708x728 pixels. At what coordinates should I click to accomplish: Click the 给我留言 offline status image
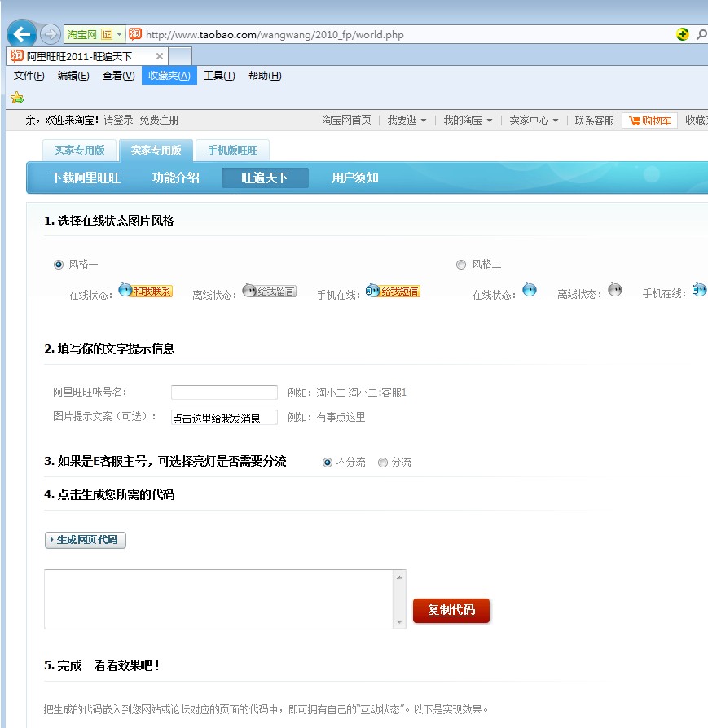coord(270,291)
